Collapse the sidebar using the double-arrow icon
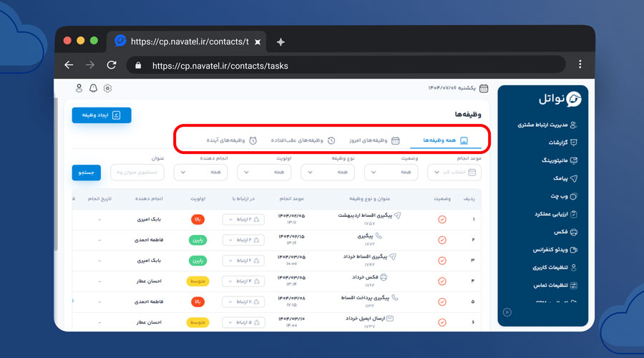The width and height of the screenshot is (644, 358). (x=507, y=312)
